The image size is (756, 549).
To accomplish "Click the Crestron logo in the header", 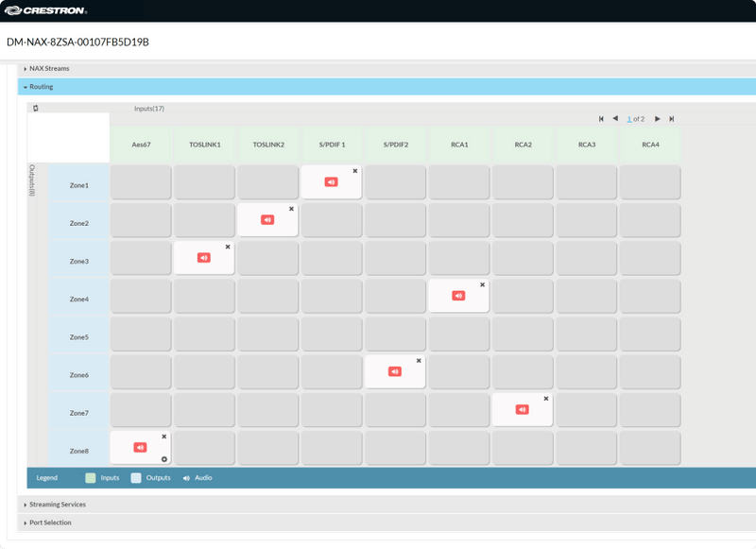I will point(46,10).
